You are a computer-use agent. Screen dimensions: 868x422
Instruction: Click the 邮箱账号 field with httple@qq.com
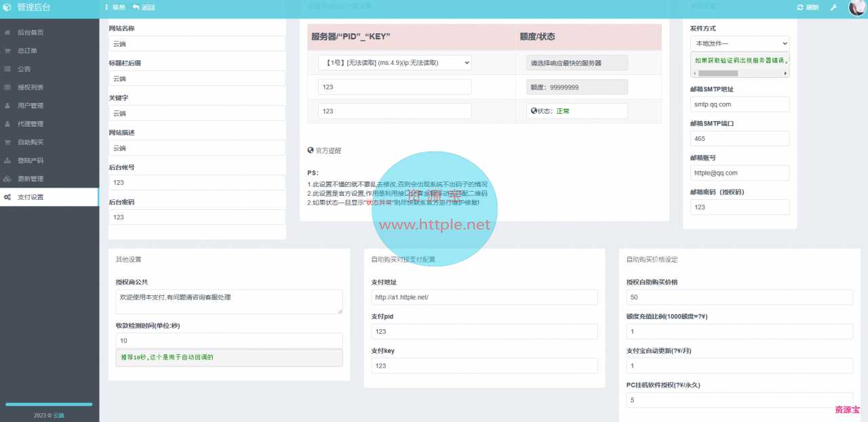click(740, 173)
